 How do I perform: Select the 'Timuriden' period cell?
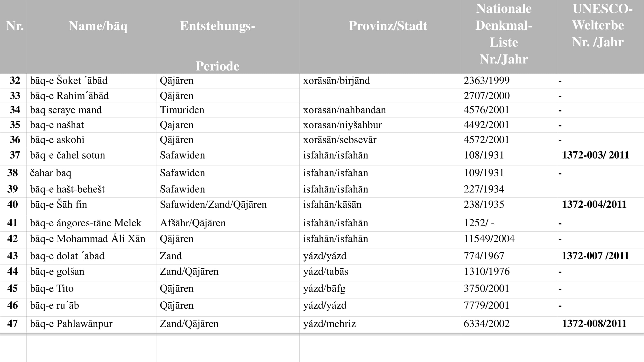(x=182, y=110)
